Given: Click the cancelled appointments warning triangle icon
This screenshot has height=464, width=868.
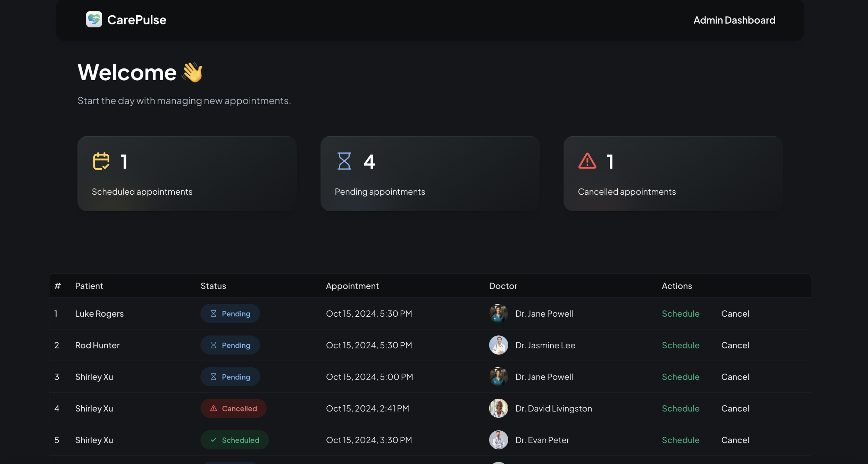Looking at the screenshot, I should pyautogui.click(x=587, y=161).
